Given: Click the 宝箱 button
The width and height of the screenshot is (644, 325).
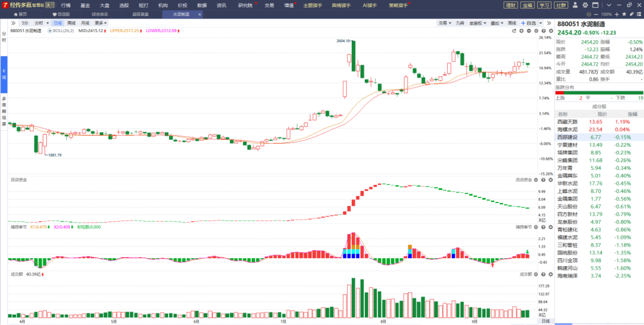Looking at the screenshot, I should tap(527, 5).
